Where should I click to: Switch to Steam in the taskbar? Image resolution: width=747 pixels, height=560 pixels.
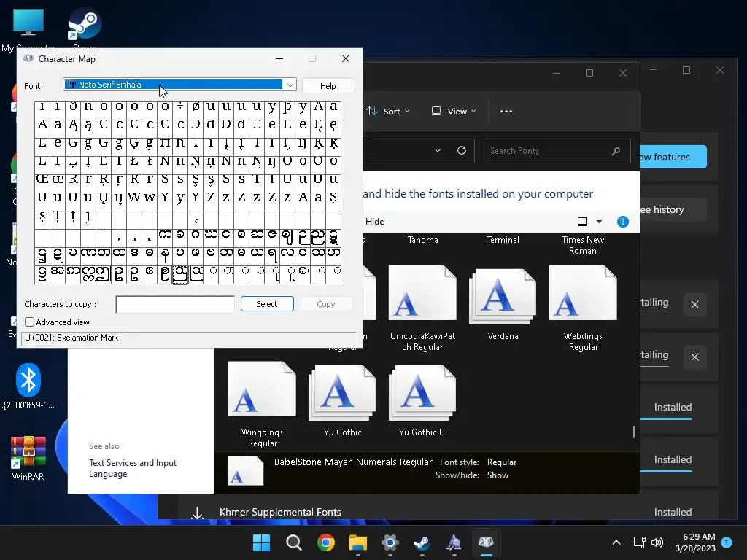422,542
